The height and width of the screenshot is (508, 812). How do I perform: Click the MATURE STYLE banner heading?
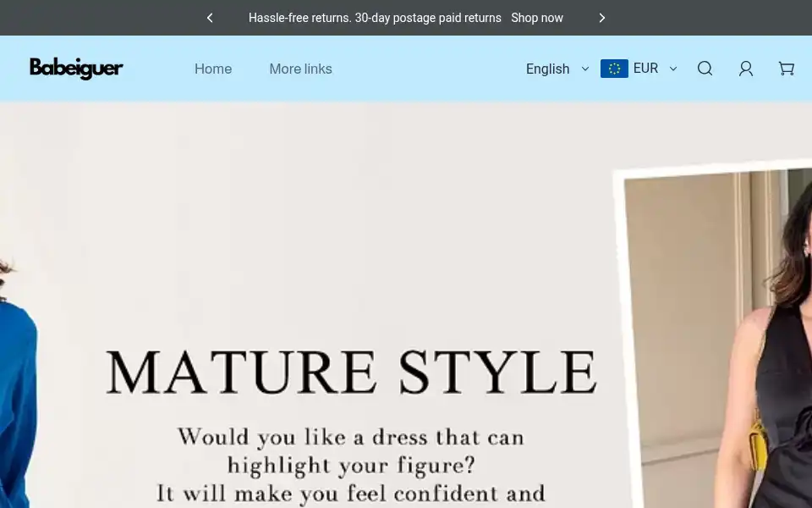tap(352, 373)
